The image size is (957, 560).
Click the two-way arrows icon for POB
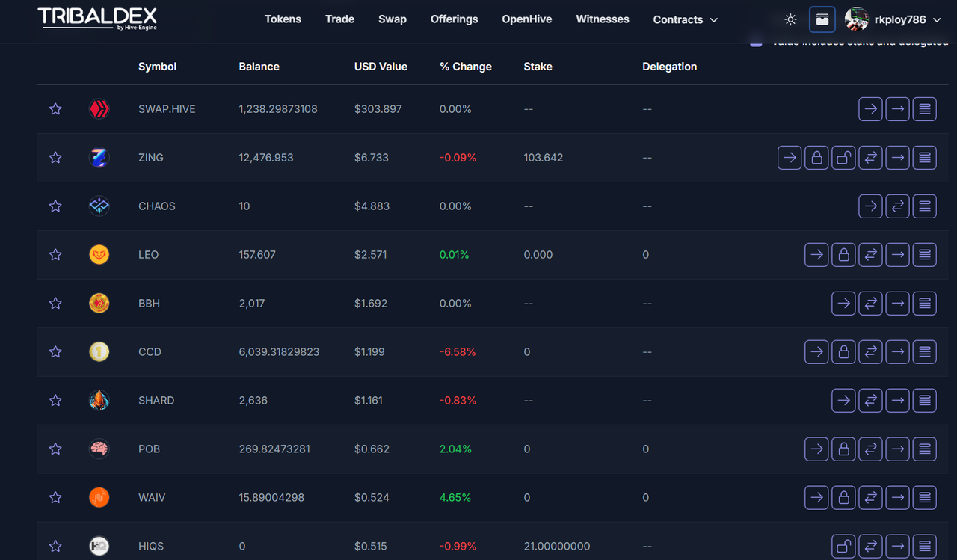870,449
